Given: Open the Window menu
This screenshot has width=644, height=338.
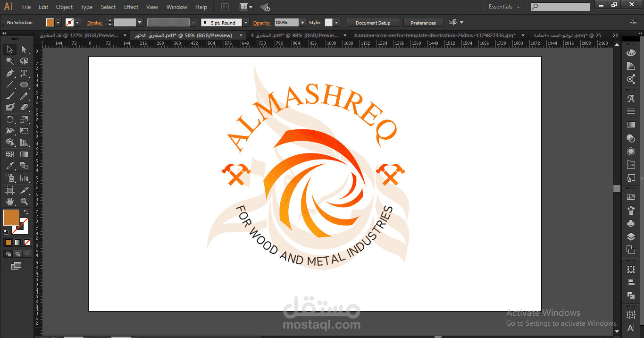Looking at the screenshot, I should tap(177, 7).
